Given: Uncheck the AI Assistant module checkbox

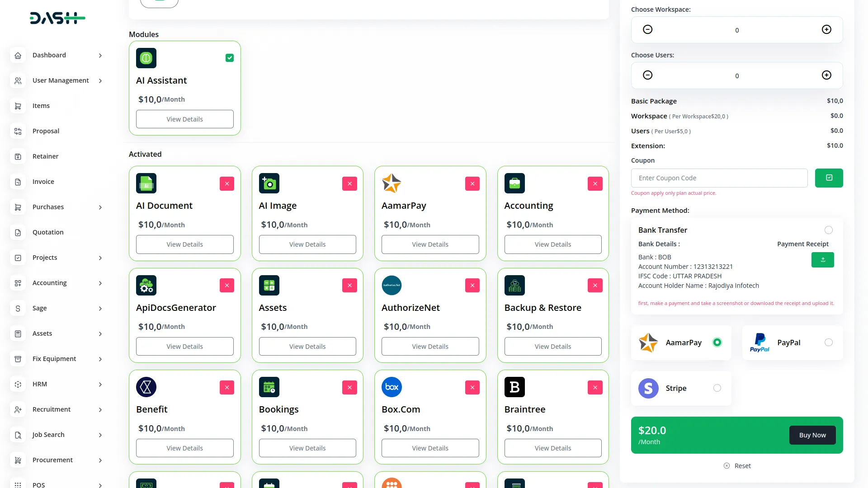Looking at the screenshot, I should (x=230, y=58).
